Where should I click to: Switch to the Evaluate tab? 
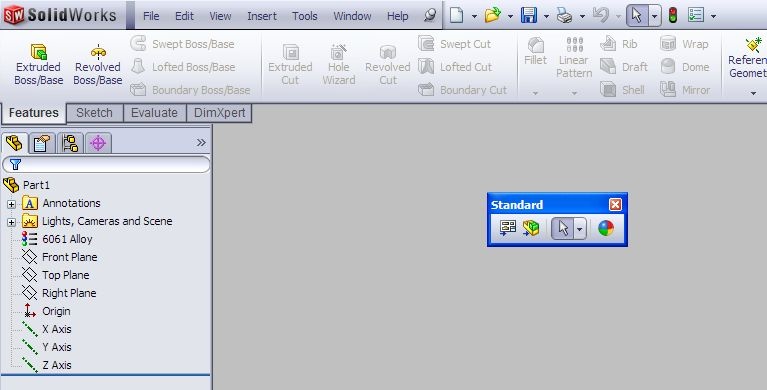click(x=154, y=113)
